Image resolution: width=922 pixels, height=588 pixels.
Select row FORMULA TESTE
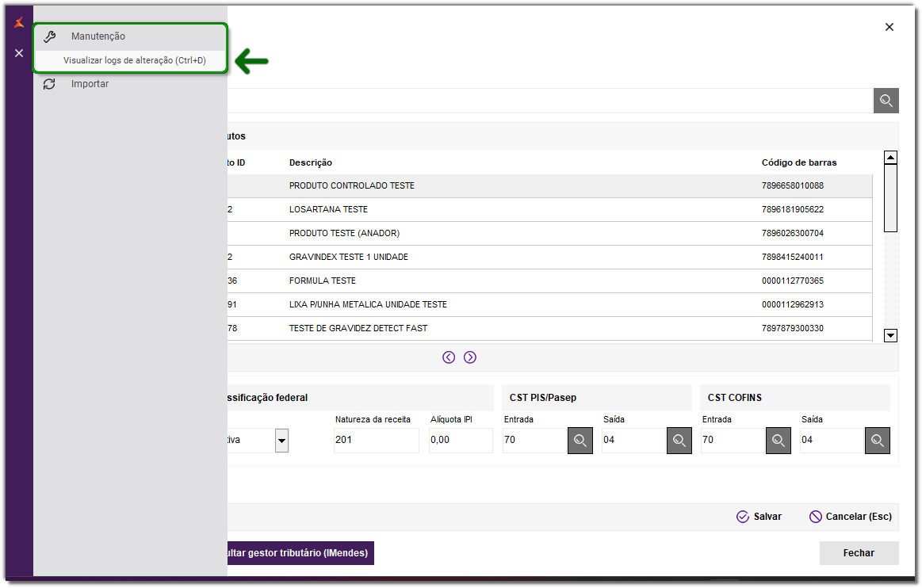pos(549,281)
